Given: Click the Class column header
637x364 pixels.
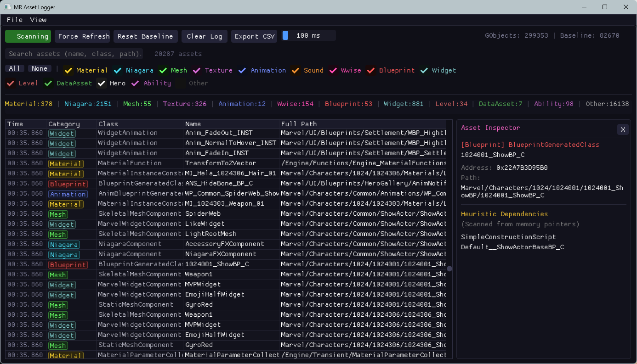Looking at the screenshot, I should (140, 124).
